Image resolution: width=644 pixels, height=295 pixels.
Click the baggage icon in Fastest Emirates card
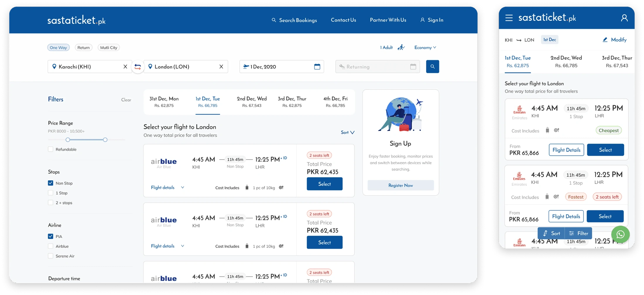click(547, 197)
